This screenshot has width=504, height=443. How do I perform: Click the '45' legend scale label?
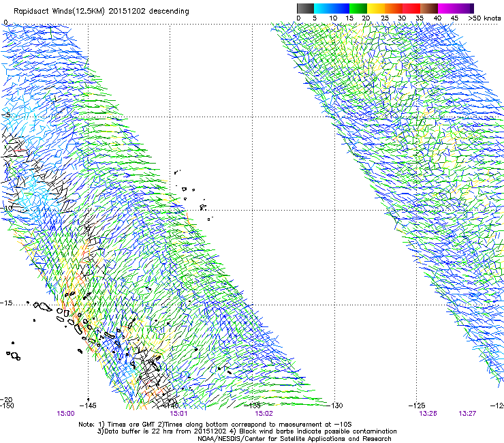[x=454, y=18]
